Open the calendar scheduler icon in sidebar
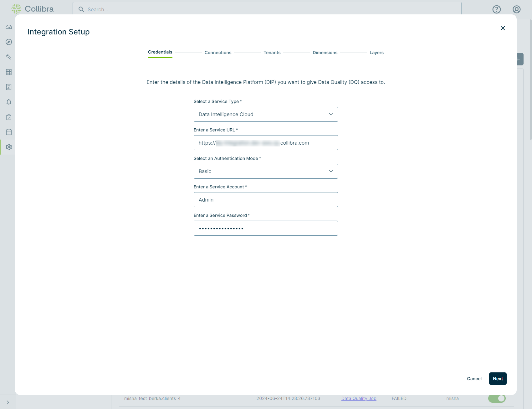This screenshot has height=409, width=532. 9,132
